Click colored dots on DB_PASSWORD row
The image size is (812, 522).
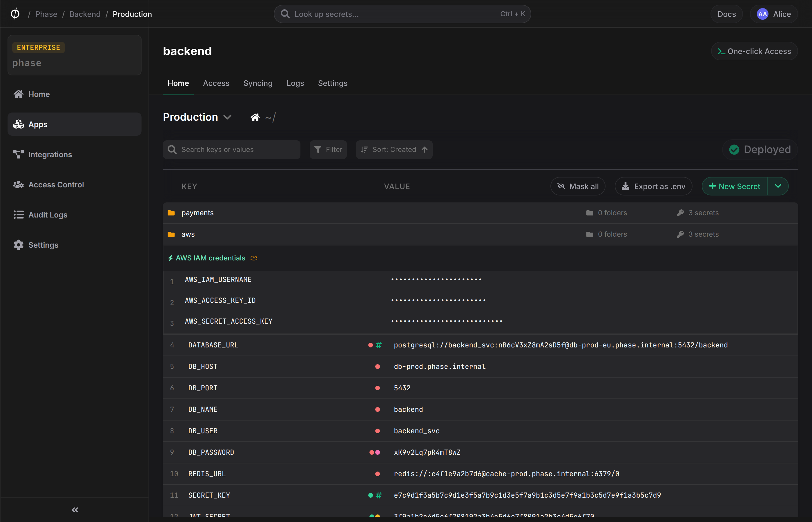pyautogui.click(x=374, y=452)
